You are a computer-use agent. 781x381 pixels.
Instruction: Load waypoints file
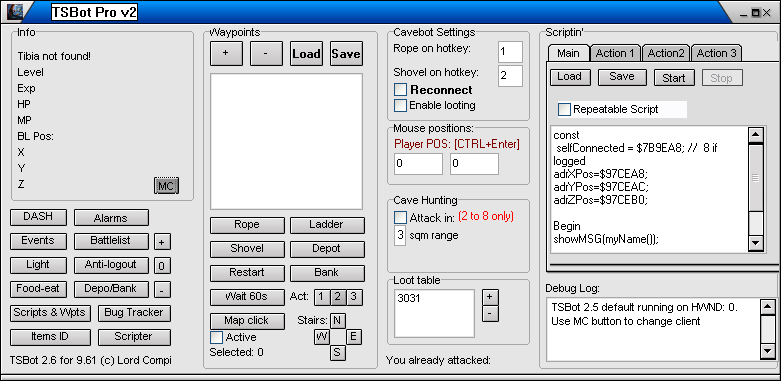[x=306, y=53]
